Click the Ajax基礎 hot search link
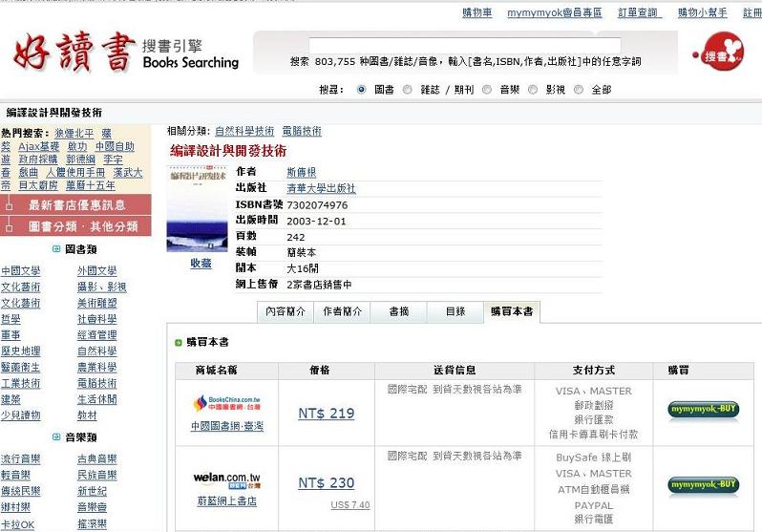The width and height of the screenshot is (762, 532). (39, 146)
